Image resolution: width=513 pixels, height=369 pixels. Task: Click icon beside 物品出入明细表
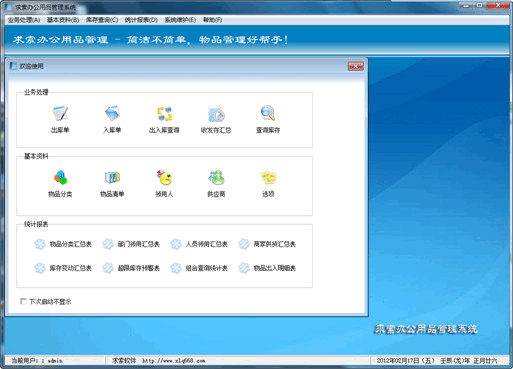point(244,268)
